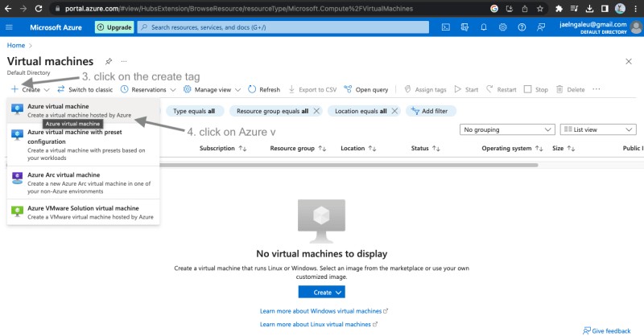Close the Virtual machines blade
The width and height of the screenshot is (644, 336).
(x=629, y=62)
